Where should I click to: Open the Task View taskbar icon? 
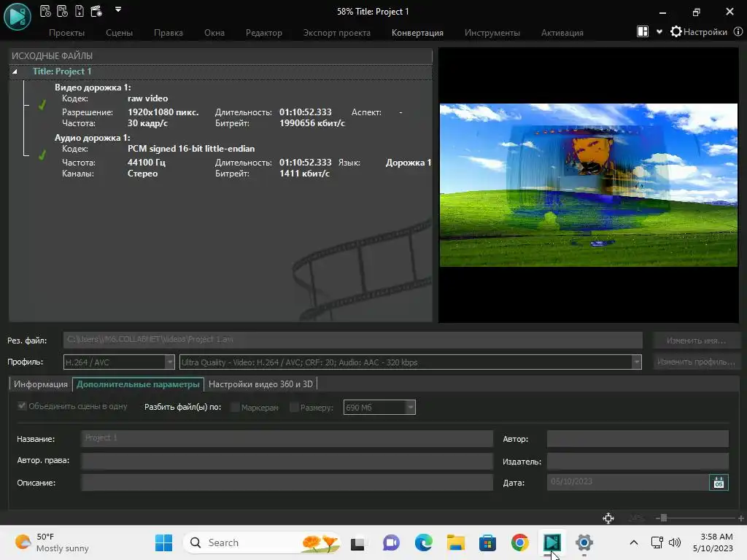tap(357, 542)
